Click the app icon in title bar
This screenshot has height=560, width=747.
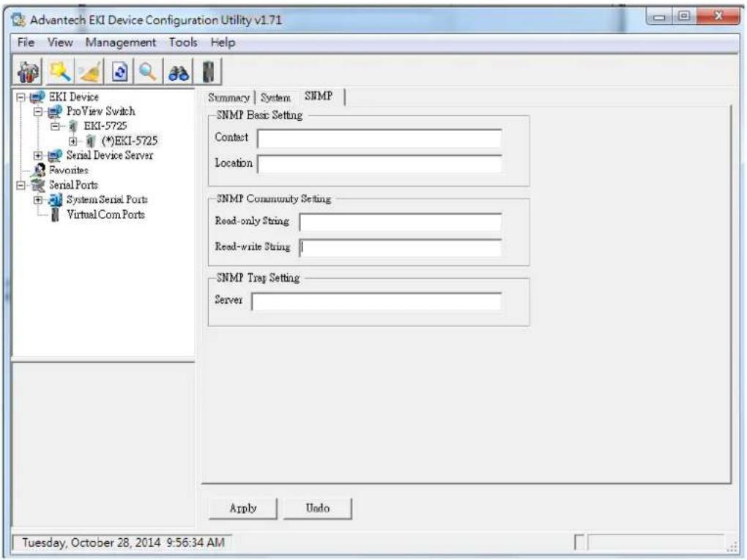coord(18,20)
